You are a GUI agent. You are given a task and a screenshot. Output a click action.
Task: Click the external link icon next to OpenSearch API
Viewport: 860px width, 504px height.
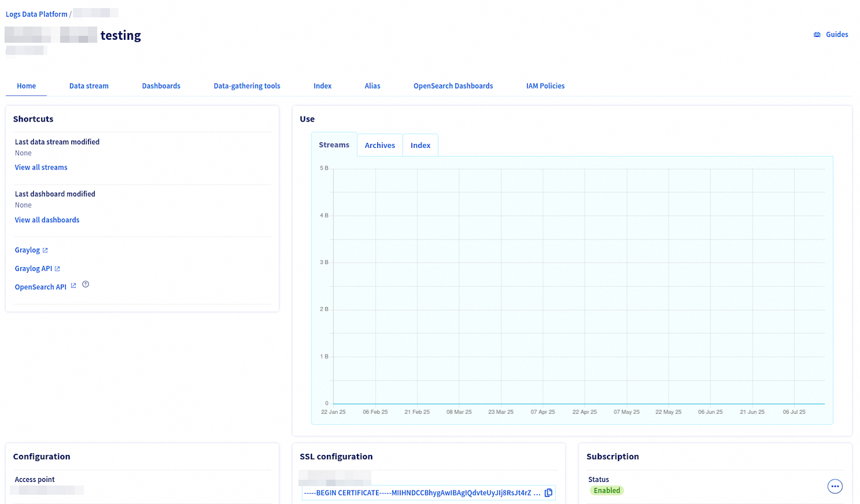click(74, 285)
